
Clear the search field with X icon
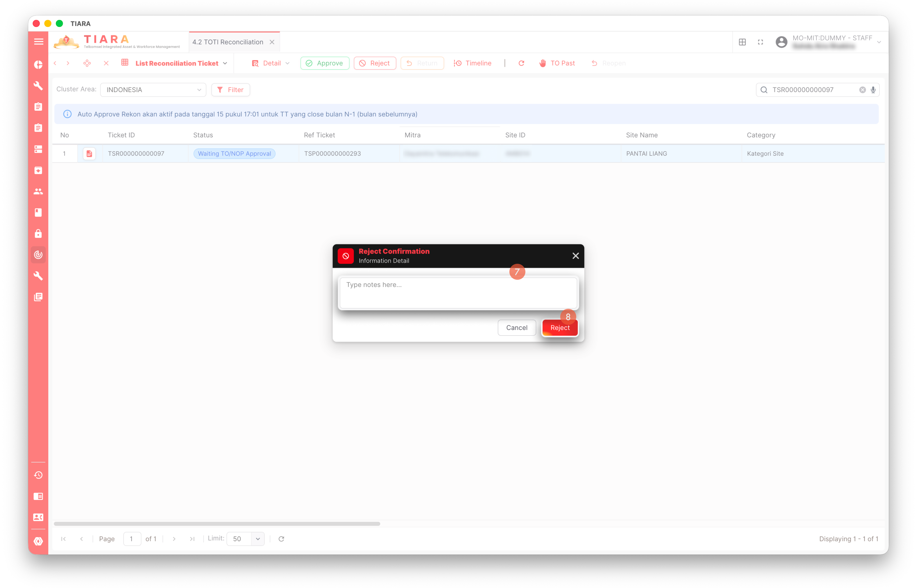pos(862,90)
